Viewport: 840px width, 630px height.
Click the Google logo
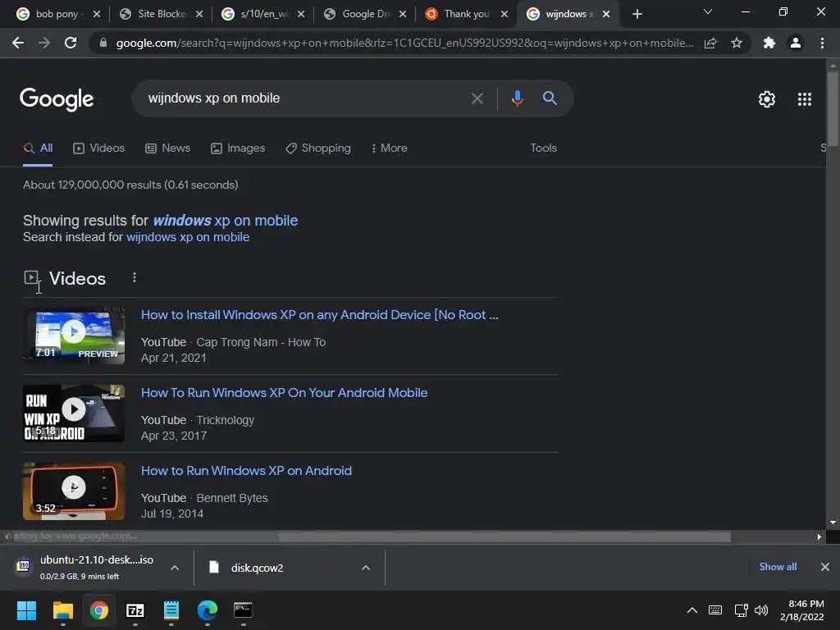pyautogui.click(x=57, y=99)
